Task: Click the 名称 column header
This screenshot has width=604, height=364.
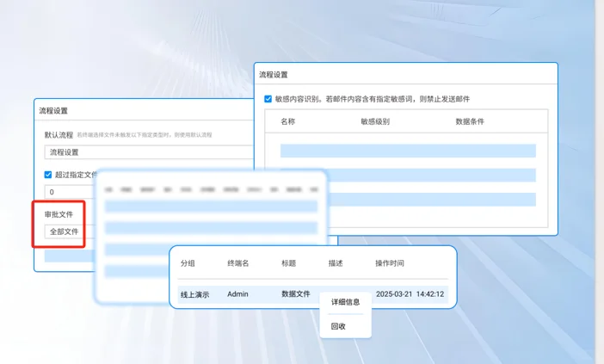Action: click(x=287, y=121)
